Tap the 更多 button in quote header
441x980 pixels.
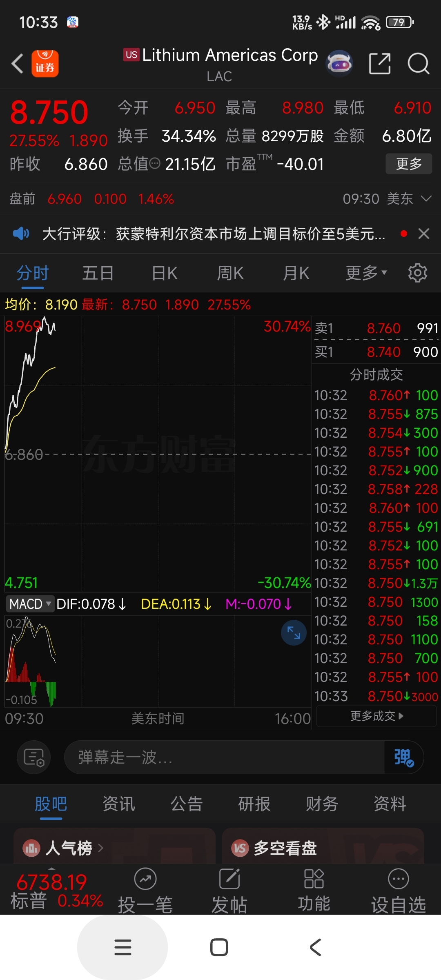pyautogui.click(x=409, y=164)
